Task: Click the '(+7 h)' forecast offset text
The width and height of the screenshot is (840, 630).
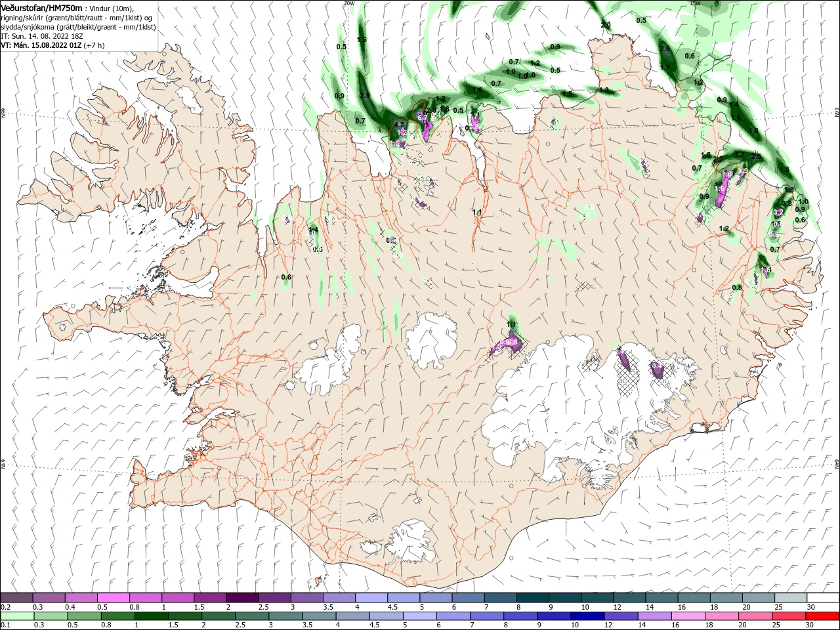Action: coord(94,45)
